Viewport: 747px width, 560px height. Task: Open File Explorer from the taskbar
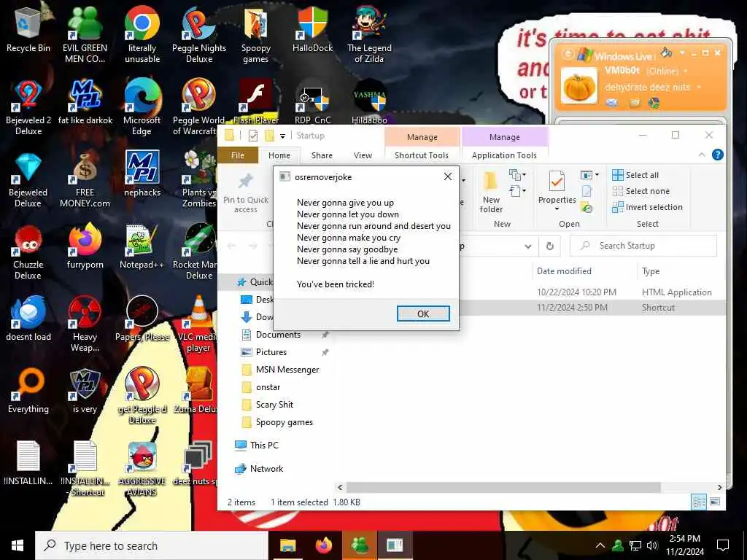click(x=287, y=545)
